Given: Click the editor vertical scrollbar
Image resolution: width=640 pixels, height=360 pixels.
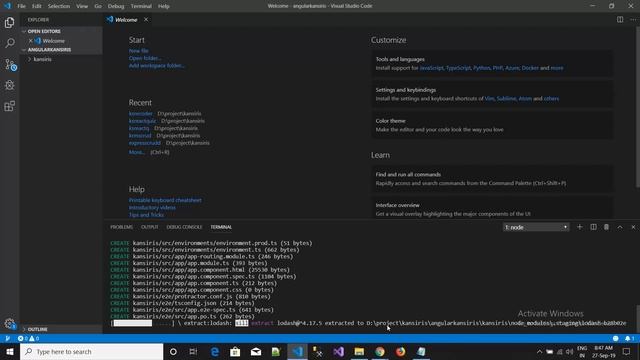Looking at the screenshot, I should (x=637, y=106).
